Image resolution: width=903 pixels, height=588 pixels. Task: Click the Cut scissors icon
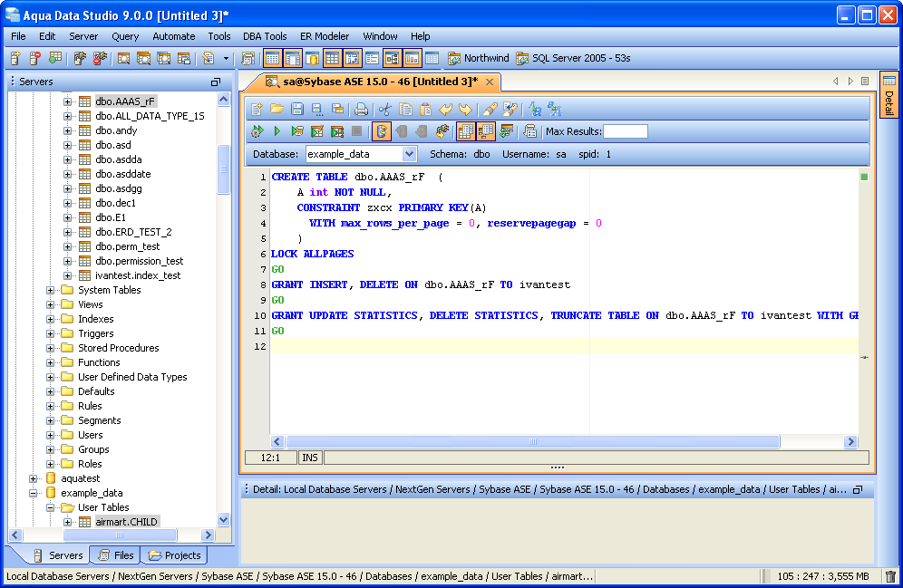384,109
